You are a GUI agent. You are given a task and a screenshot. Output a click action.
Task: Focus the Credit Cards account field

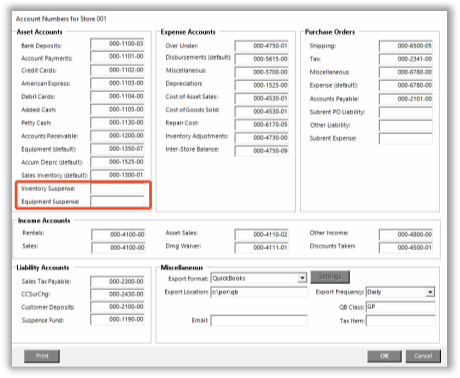click(x=117, y=70)
